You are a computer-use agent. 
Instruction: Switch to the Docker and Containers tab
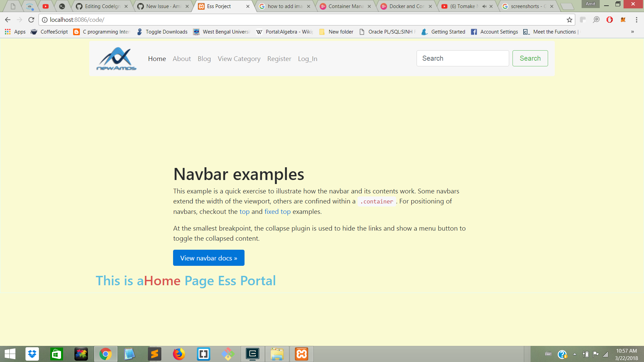tap(406, 6)
